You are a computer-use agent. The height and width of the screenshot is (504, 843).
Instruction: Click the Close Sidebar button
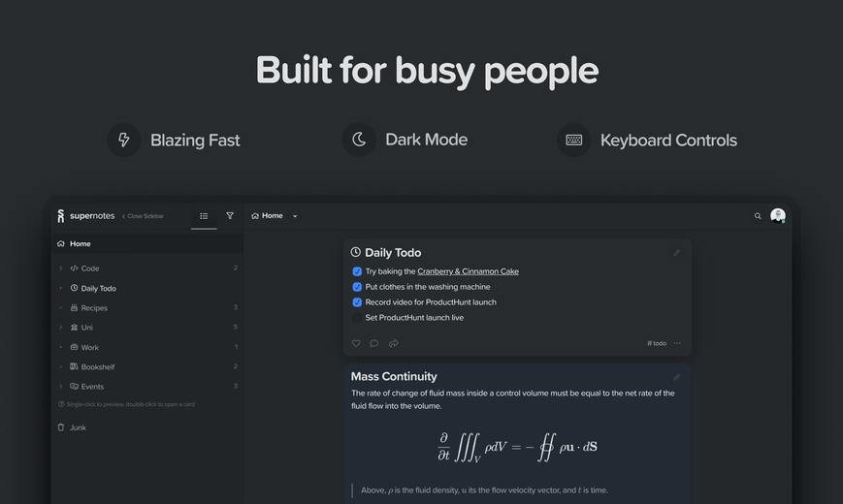click(x=143, y=216)
